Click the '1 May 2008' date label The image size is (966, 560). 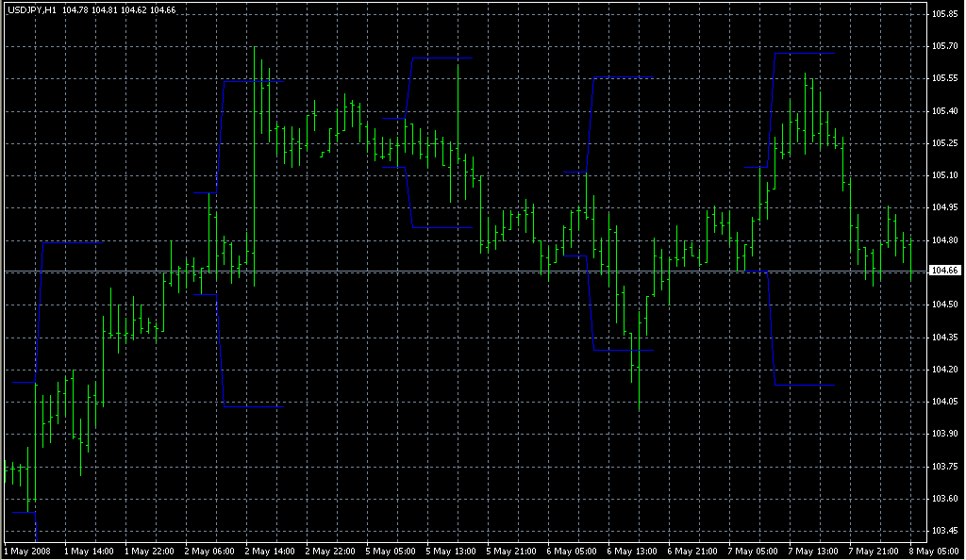click(27, 552)
